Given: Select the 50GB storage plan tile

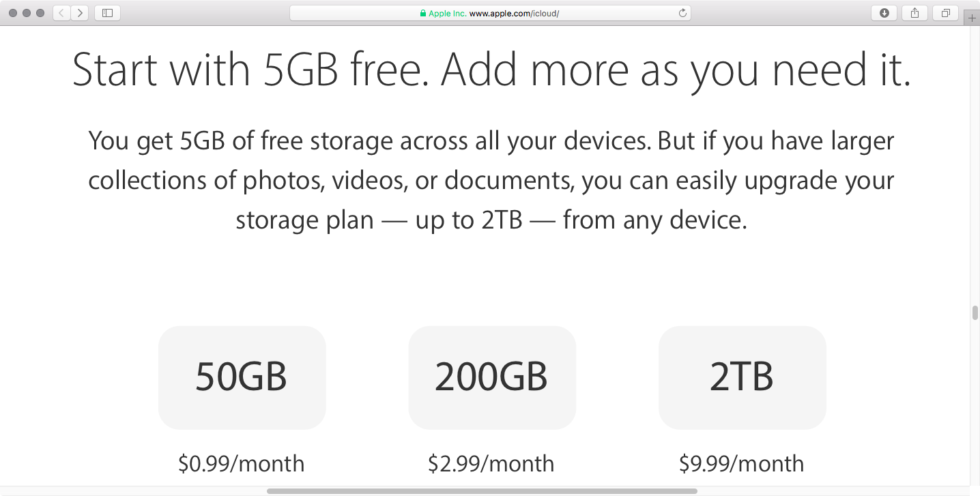Looking at the screenshot, I should 242,377.
